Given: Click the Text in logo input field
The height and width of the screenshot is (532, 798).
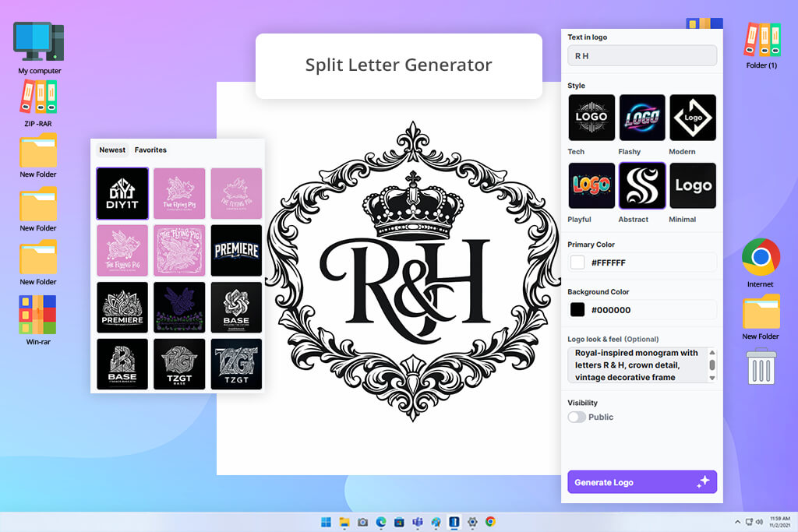Looking at the screenshot, I should (x=642, y=55).
